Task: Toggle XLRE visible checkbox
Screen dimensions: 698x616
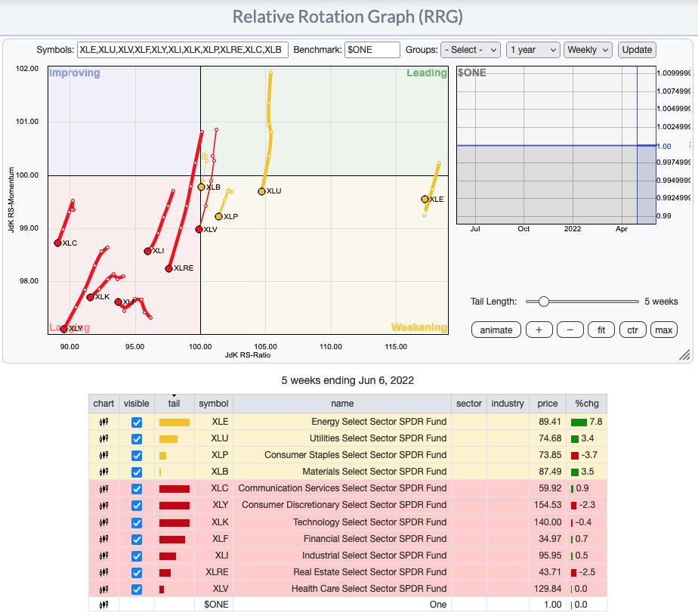Action: pyautogui.click(x=137, y=573)
